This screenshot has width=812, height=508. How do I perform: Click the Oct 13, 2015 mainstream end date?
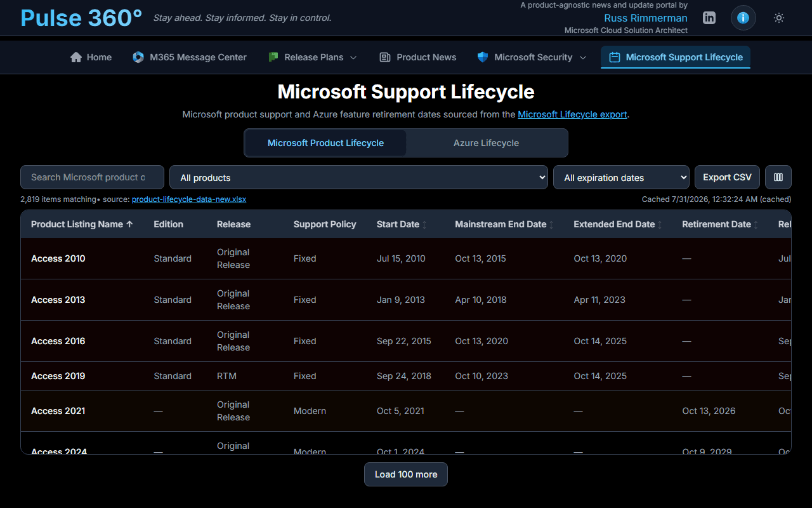480,258
